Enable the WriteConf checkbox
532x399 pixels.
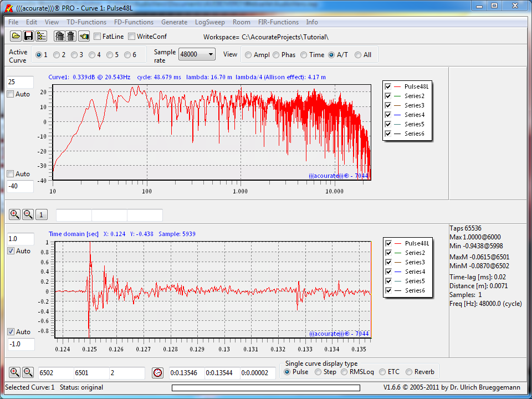(132, 37)
